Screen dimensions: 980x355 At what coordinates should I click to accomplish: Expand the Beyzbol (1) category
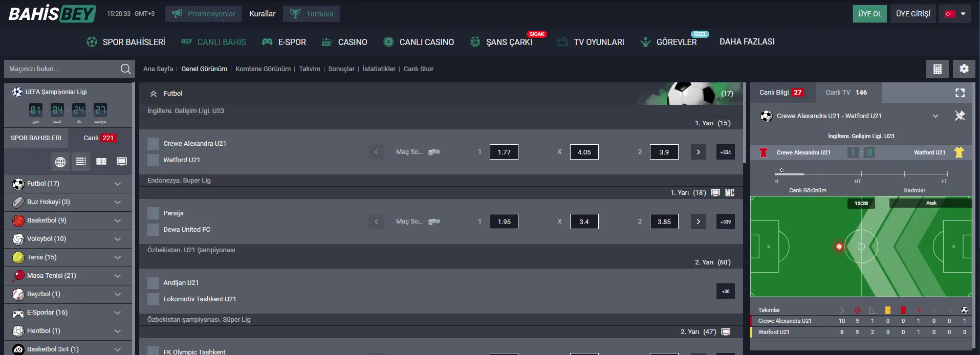click(x=68, y=294)
